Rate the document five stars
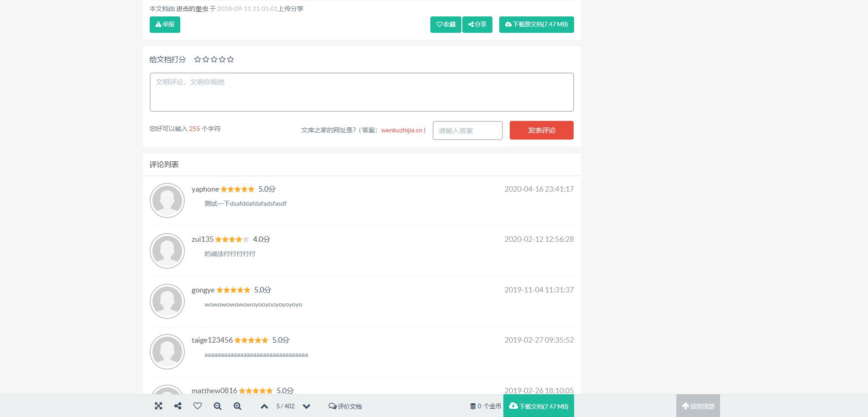Screen dimensions: 868x417 [x=230, y=59]
